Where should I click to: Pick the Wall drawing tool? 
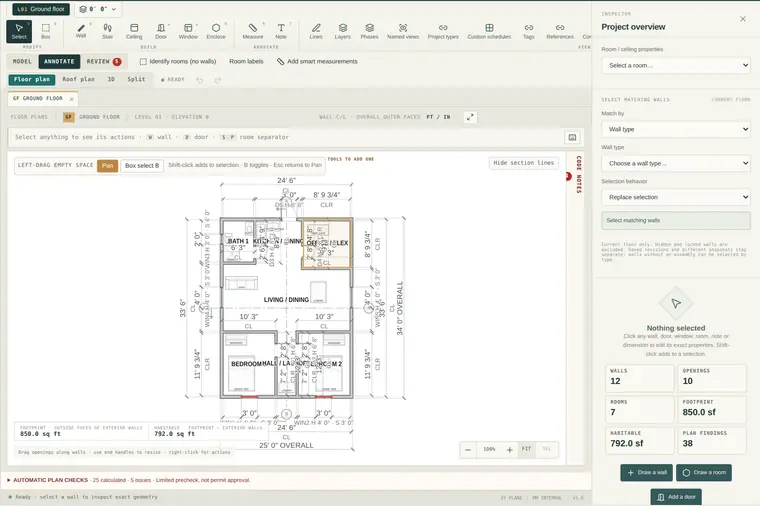[81, 31]
